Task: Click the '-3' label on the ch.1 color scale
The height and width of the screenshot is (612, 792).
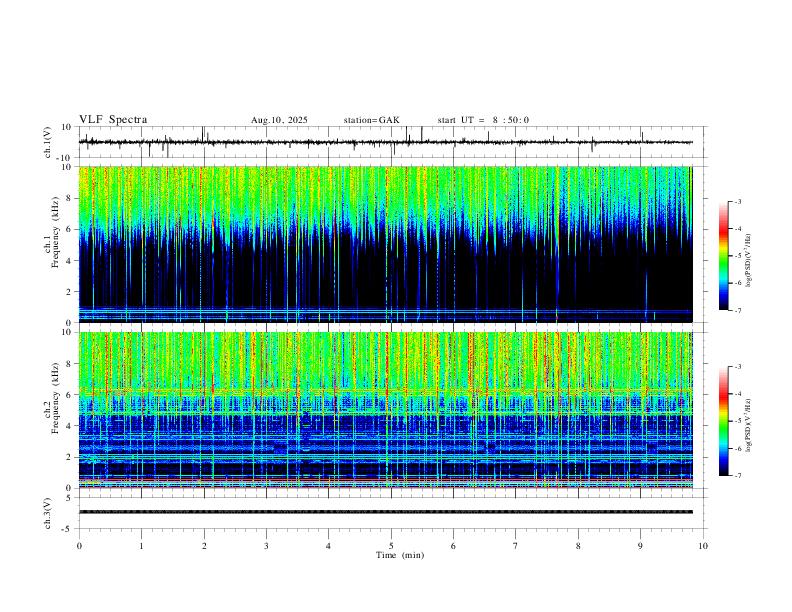Action: point(737,201)
